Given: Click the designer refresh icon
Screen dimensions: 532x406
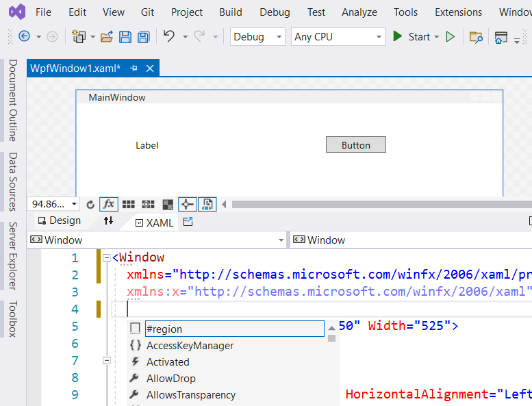Looking at the screenshot, I should 90,204.
